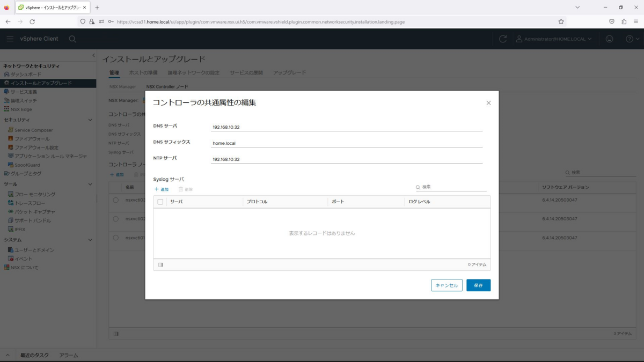
Task: Click the refresh icon in vSphere header
Action: point(503,39)
